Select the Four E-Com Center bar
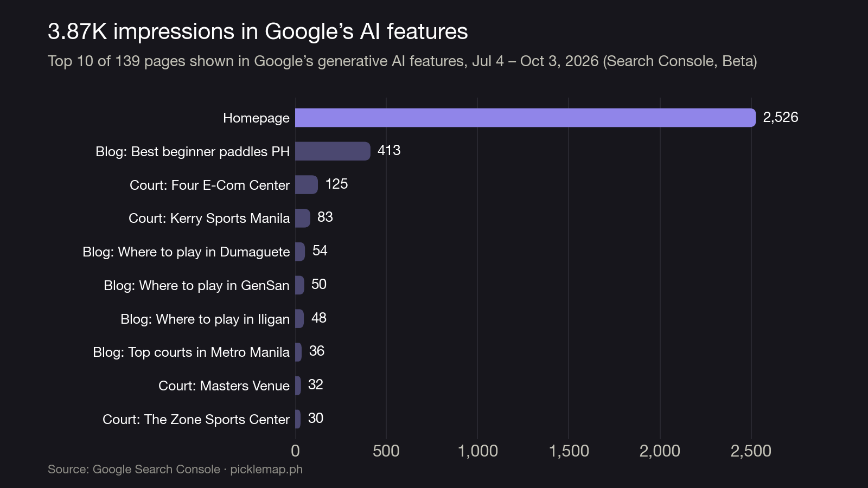 307,185
